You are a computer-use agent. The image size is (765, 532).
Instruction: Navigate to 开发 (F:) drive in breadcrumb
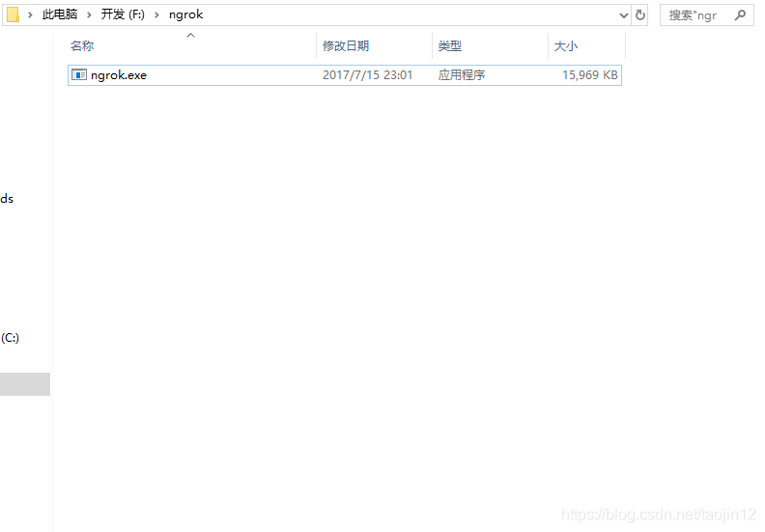pos(123,14)
